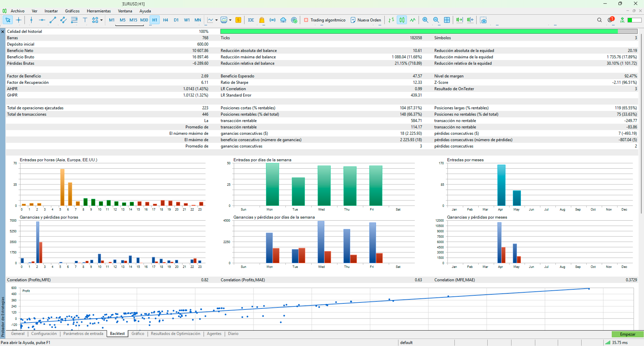Switch chart to candlestick display mode
The height and width of the screenshot is (346, 644).
click(402, 20)
